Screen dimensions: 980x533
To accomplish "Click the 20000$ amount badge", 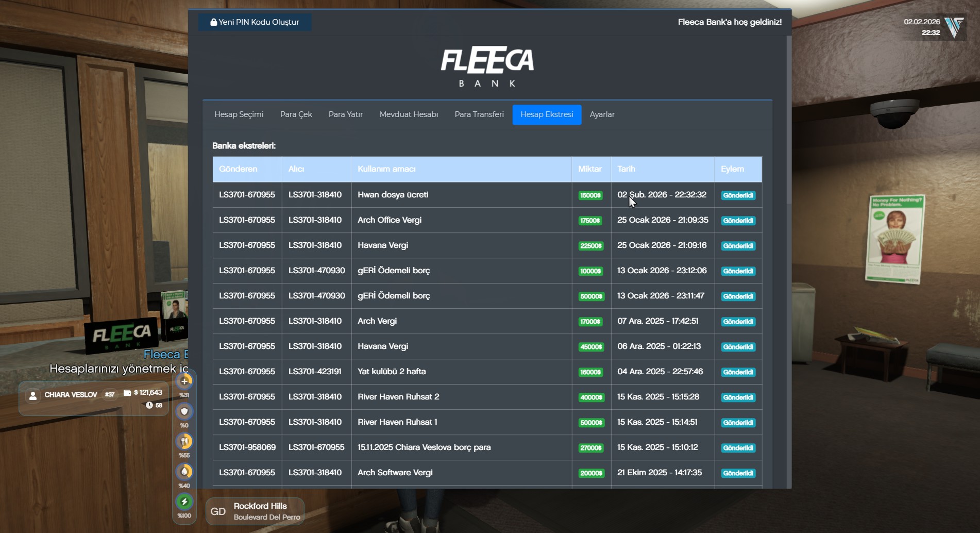I will point(591,473).
